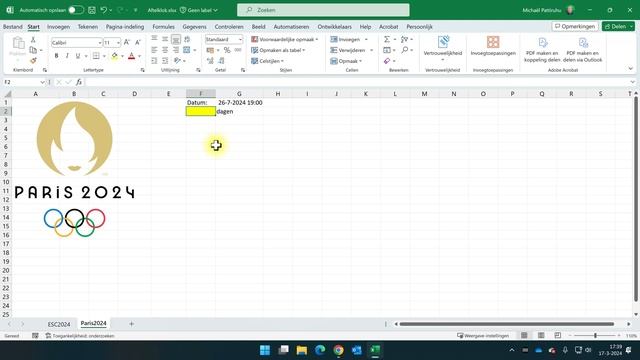Screen dimensions: 640x360
Task: Apply Italic formatting
Action: [67, 56]
